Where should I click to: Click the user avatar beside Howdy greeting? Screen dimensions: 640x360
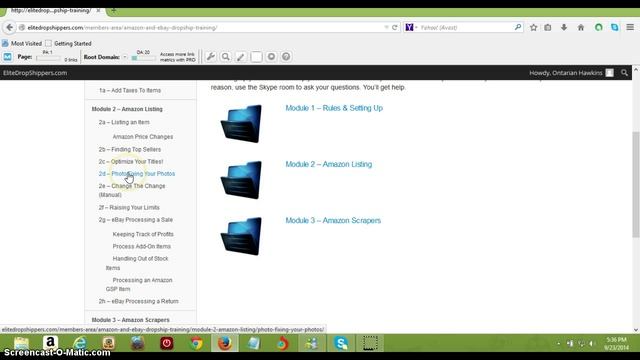pyautogui.click(x=609, y=73)
